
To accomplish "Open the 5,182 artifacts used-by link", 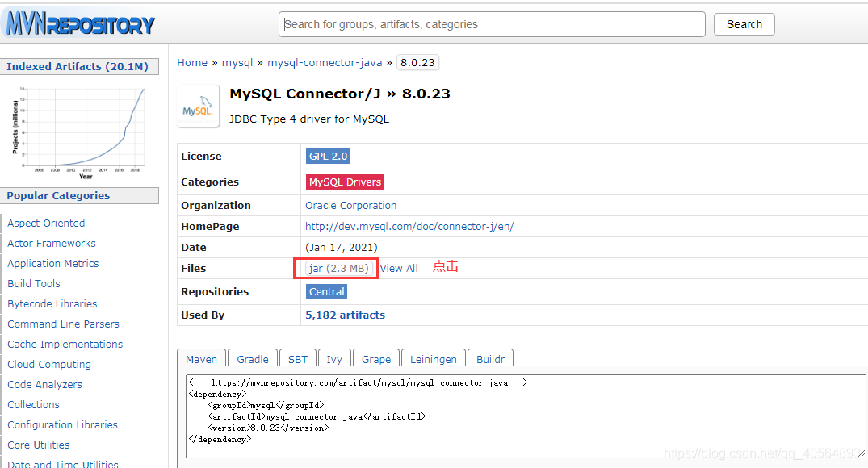I will [x=345, y=315].
